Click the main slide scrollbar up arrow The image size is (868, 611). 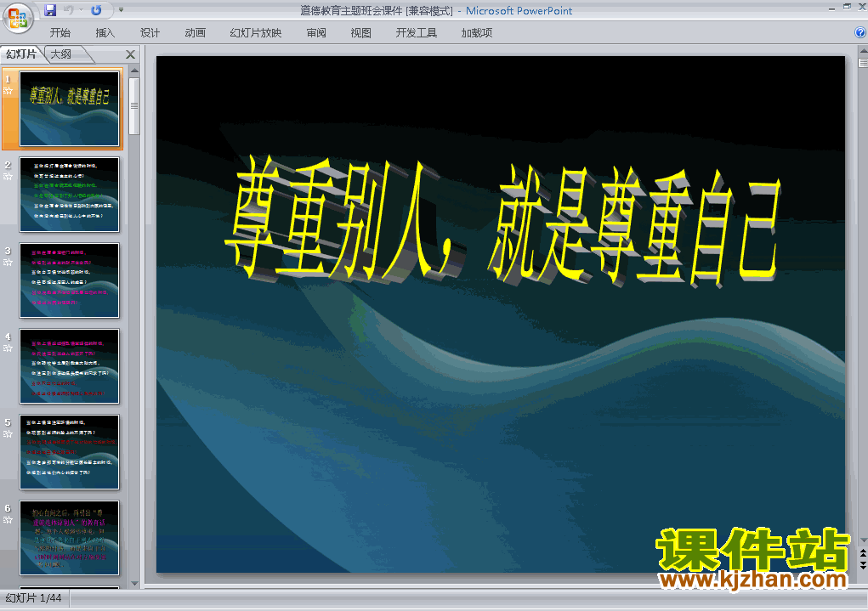pyautogui.click(x=863, y=50)
